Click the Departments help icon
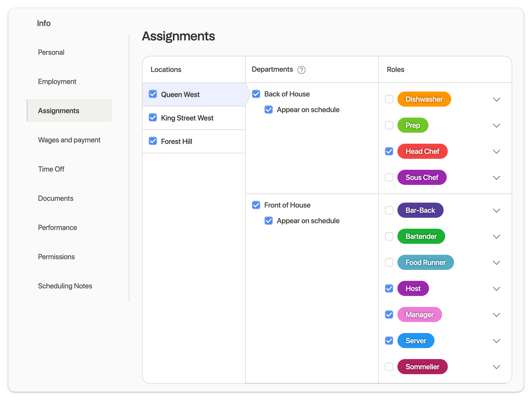 point(301,70)
